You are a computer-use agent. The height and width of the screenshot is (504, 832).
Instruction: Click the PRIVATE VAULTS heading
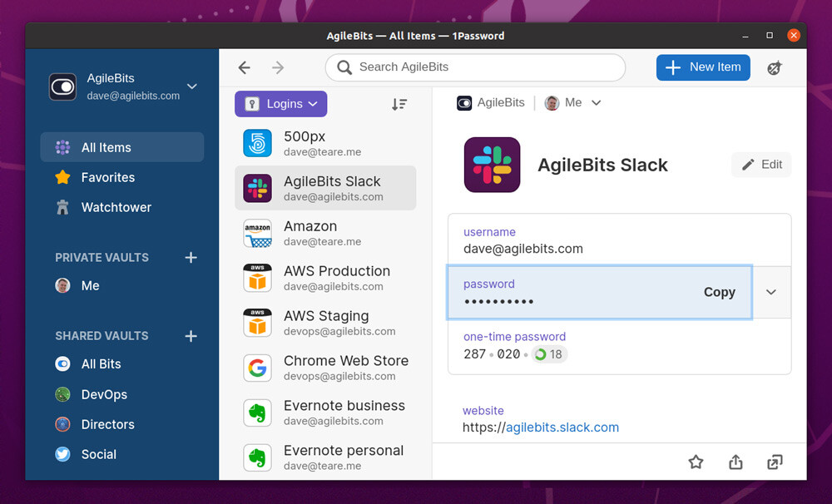point(102,258)
